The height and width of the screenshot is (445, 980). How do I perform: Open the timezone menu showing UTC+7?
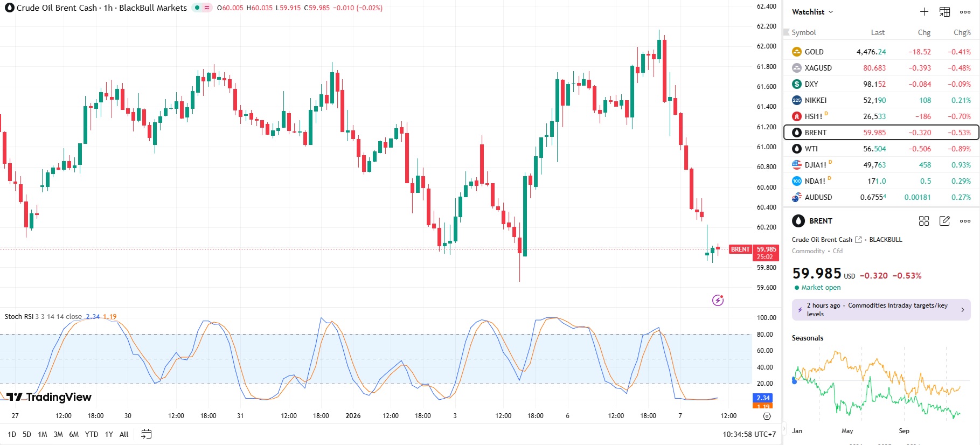click(x=749, y=434)
